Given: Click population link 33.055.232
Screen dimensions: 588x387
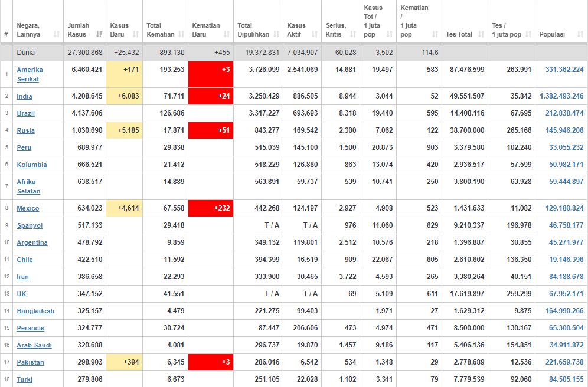Looking at the screenshot, I should (566, 147).
